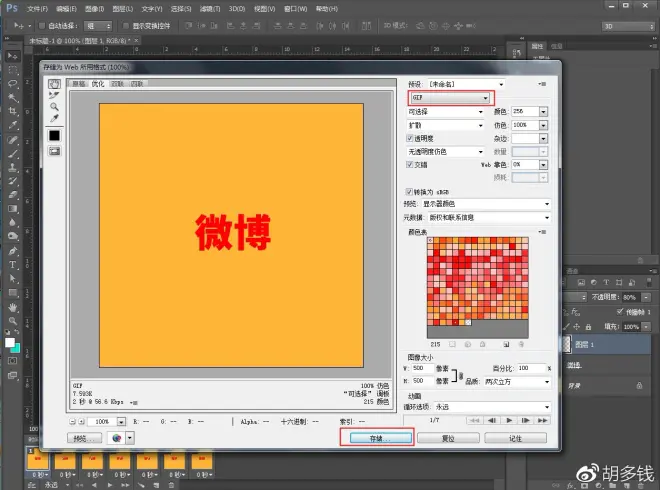Image resolution: width=660 pixels, height=490 pixels.
Task: Open the 预览 显示器颜色 dropdown
Action: (x=486, y=204)
